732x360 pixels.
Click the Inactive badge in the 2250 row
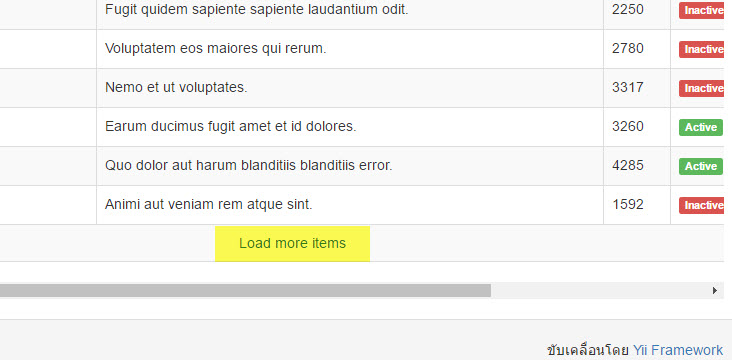pos(701,10)
